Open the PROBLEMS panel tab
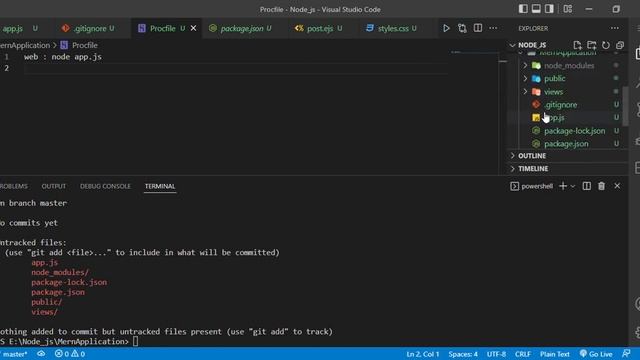The width and height of the screenshot is (640, 360). coord(14,186)
